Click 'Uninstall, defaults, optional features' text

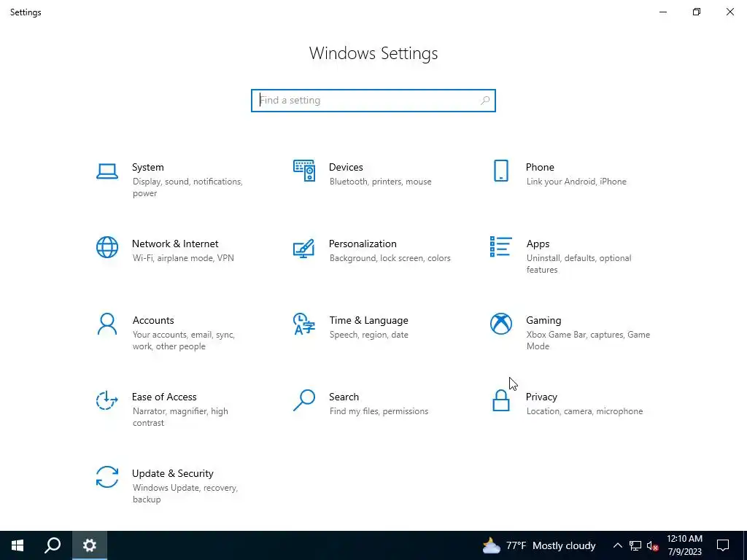[x=578, y=264]
